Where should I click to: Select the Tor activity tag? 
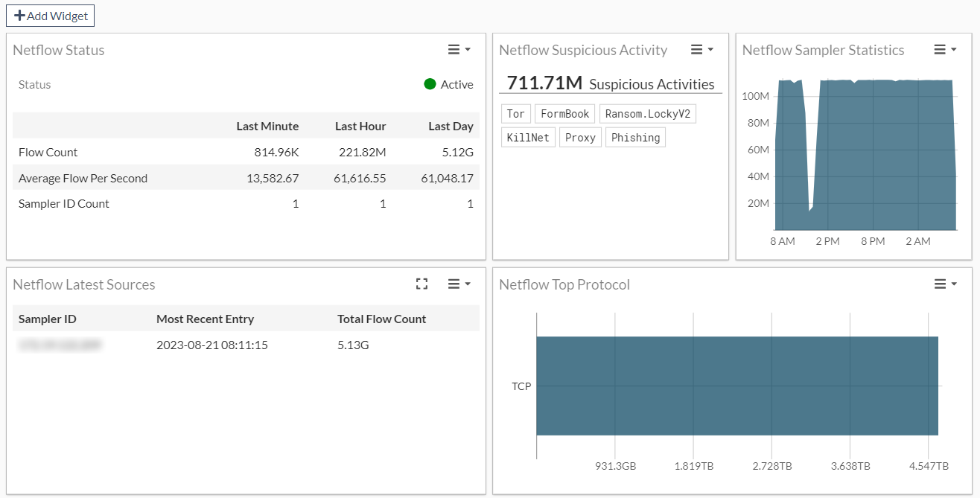515,113
